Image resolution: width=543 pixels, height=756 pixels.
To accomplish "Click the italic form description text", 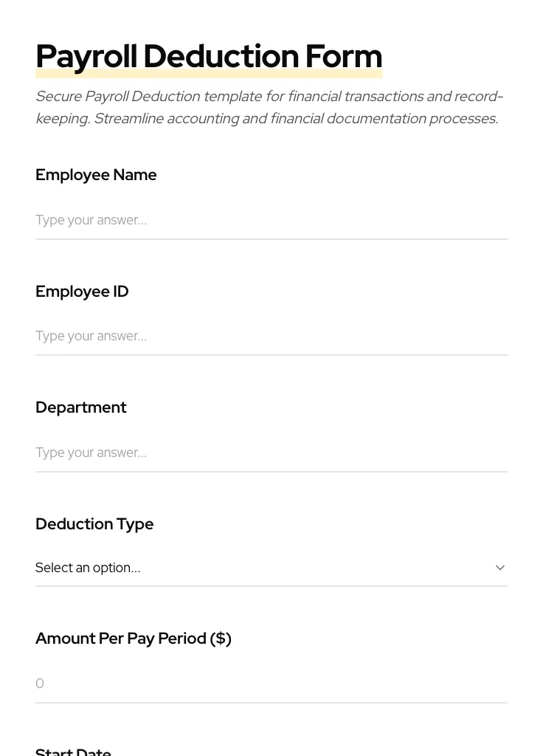I will [x=269, y=107].
